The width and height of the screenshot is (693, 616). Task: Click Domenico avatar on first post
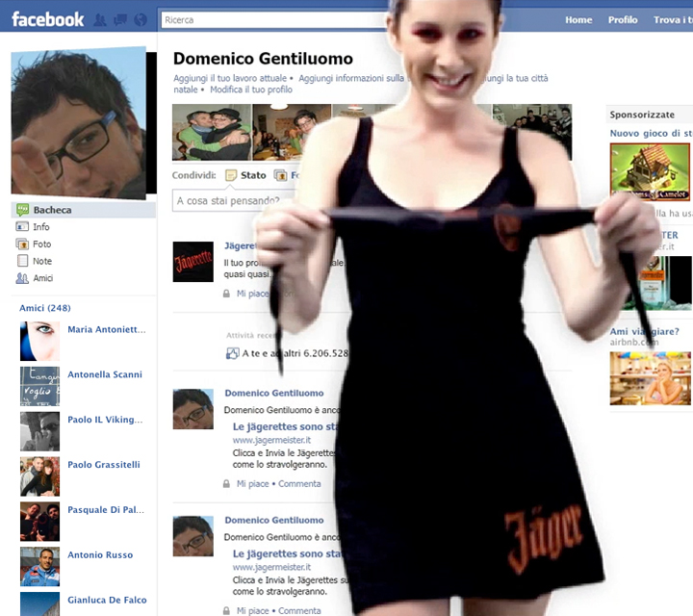click(193, 409)
